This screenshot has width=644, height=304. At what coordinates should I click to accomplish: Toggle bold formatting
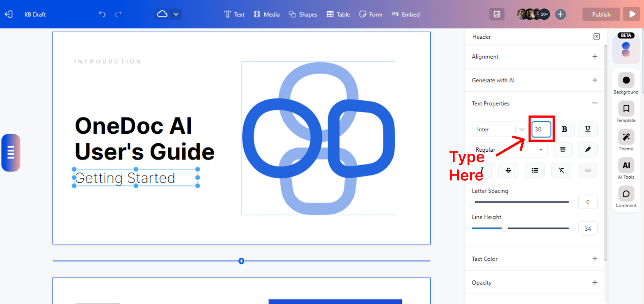(564, 129)
